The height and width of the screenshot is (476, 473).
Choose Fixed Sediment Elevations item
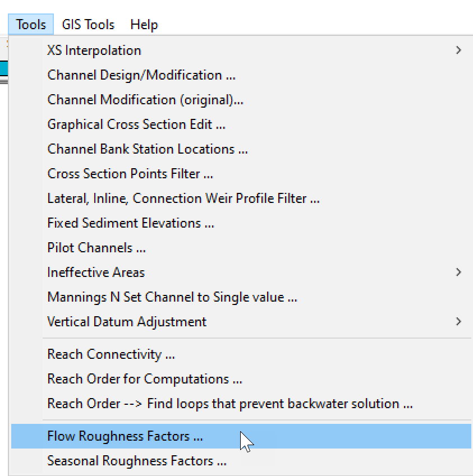[x=131, y=223]
